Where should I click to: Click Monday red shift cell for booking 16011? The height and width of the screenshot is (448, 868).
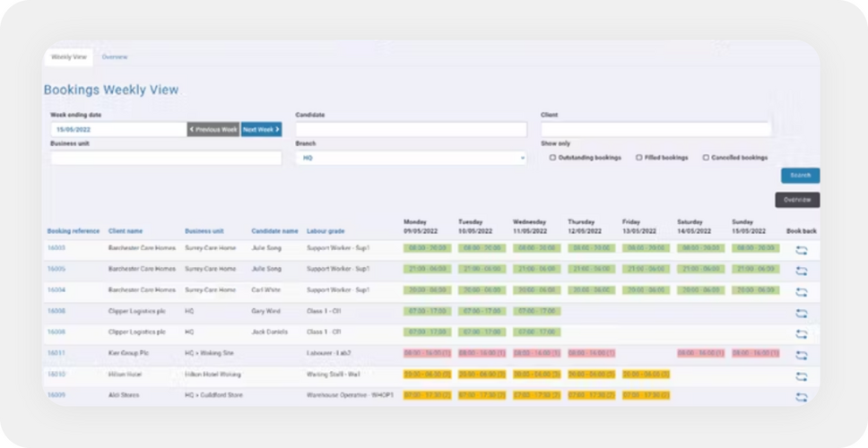click(428, 353)
